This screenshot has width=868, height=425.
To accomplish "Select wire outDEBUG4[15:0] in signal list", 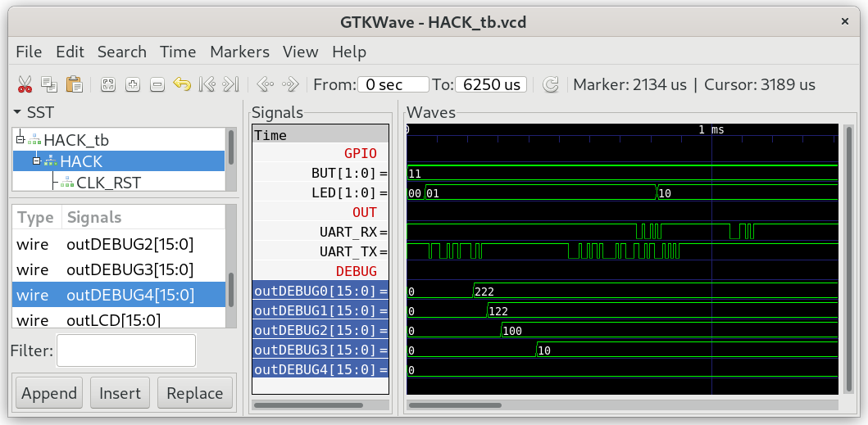I will pos(119,295).
